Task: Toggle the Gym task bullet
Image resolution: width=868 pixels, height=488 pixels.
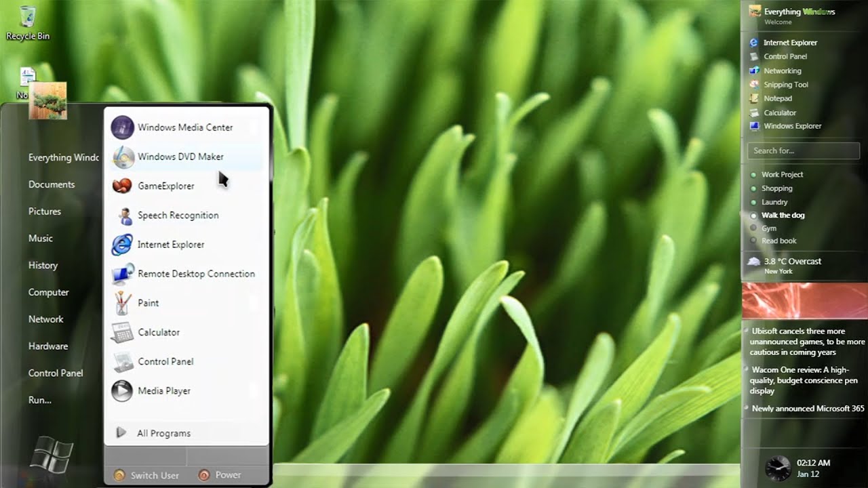Action: pos(753,228)
